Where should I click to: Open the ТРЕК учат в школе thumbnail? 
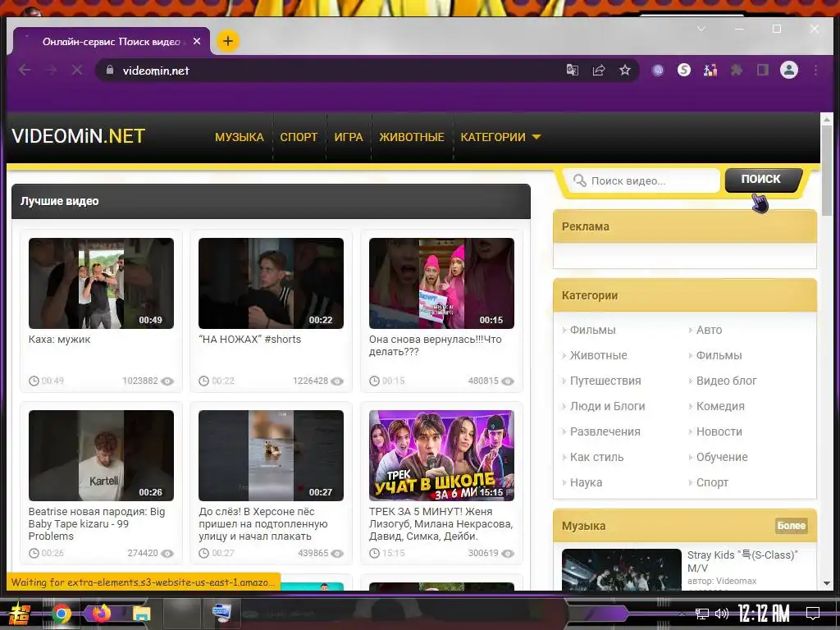click(441, 455)
